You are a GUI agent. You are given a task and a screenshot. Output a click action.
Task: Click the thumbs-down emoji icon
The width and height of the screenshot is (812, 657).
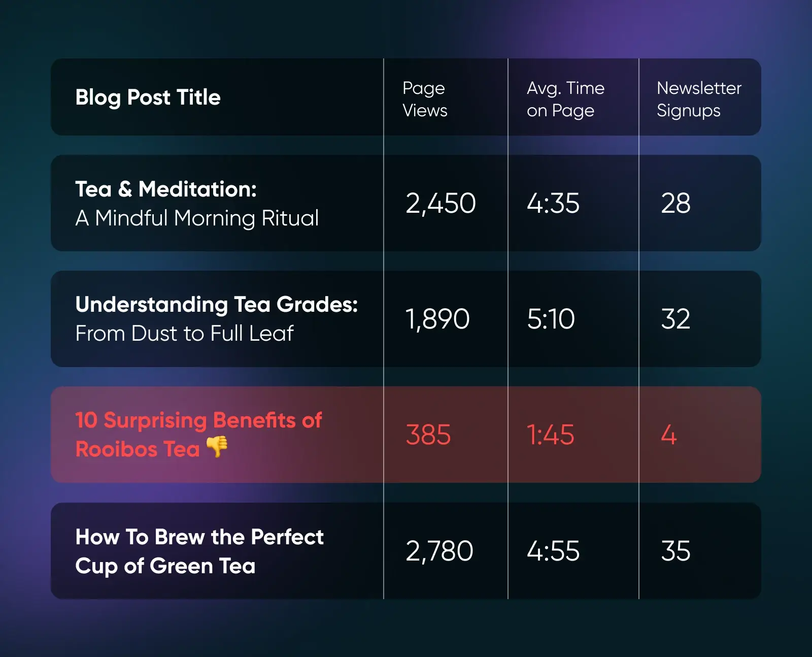pyautogui.click(x=217, y=447)
